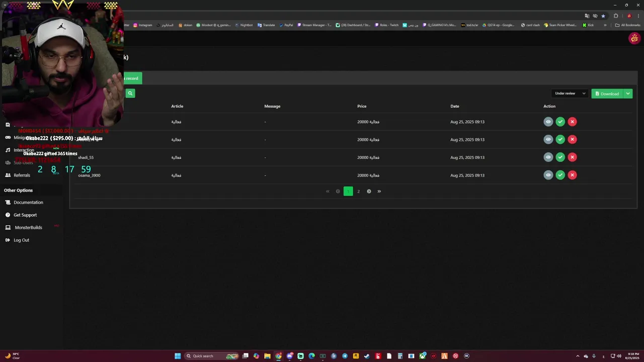Click the add record green button

click(133, 78)
